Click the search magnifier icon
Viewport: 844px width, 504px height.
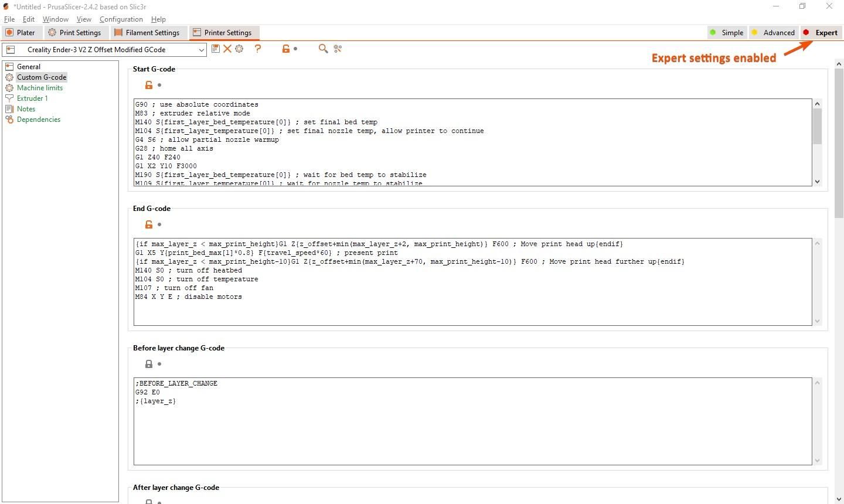323,49
